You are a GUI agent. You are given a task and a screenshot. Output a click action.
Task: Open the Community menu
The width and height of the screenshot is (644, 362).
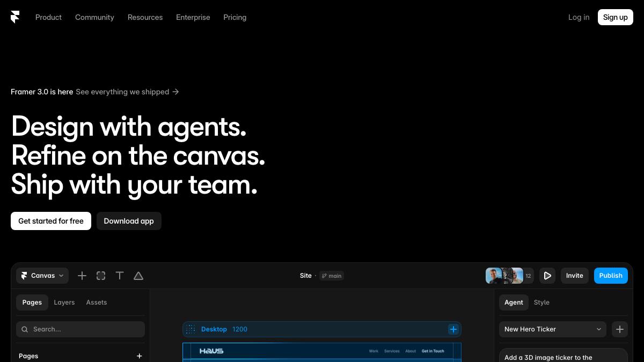pyautogui.click(x=94, y=17)
